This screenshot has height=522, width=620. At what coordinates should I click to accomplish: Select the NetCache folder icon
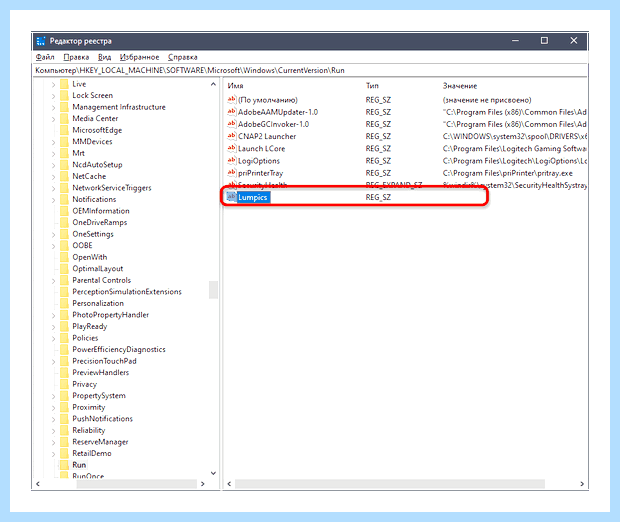click(x=64, y=176)
